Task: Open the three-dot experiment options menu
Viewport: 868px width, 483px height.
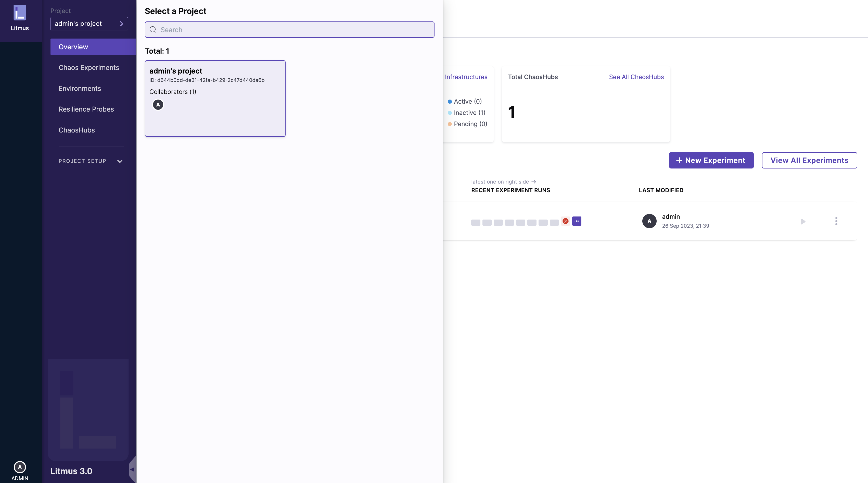Action: point(836,221)
